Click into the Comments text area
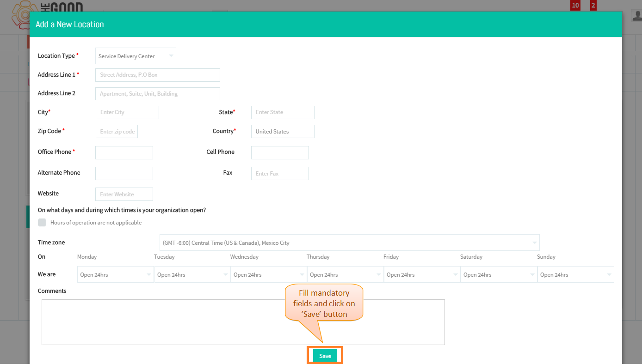This screenshot has height=364, width=642. click(243, 322)
